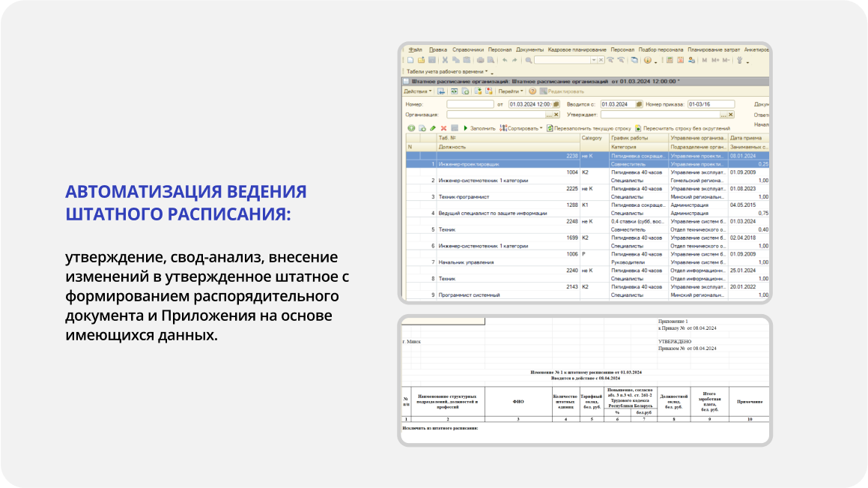Click the calculator icon in main toolbar
868x488 pixels.
(670, 60)
